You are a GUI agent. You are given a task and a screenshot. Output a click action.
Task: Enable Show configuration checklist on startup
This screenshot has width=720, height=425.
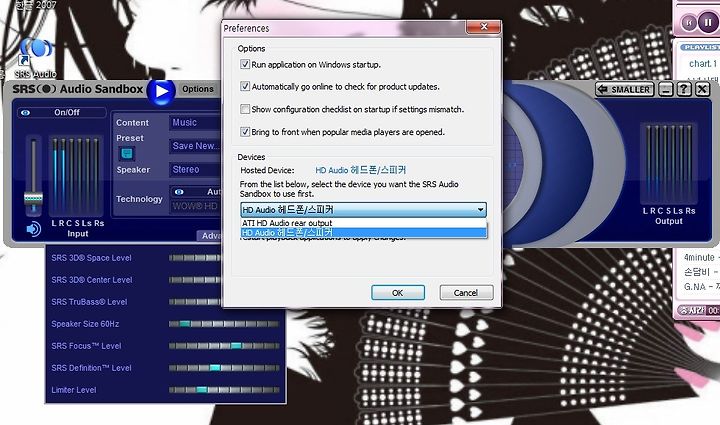245,109
